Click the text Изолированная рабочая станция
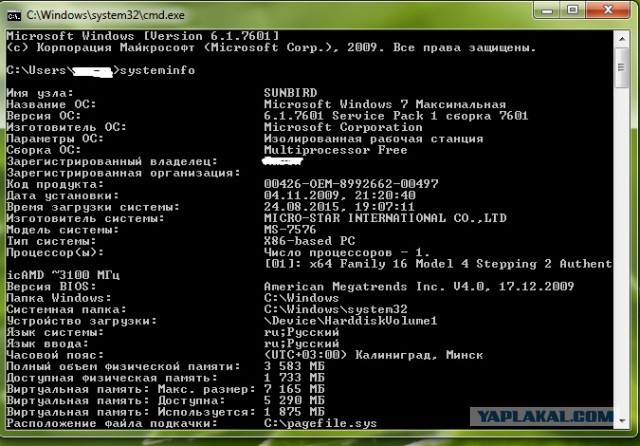The height and width of the screenshot is (446, 640). point(373,138)
